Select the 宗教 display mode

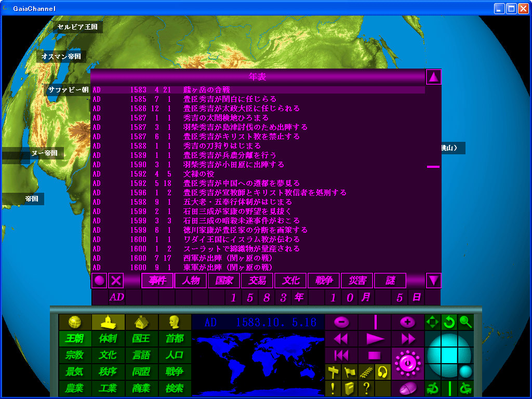[75, 355]
